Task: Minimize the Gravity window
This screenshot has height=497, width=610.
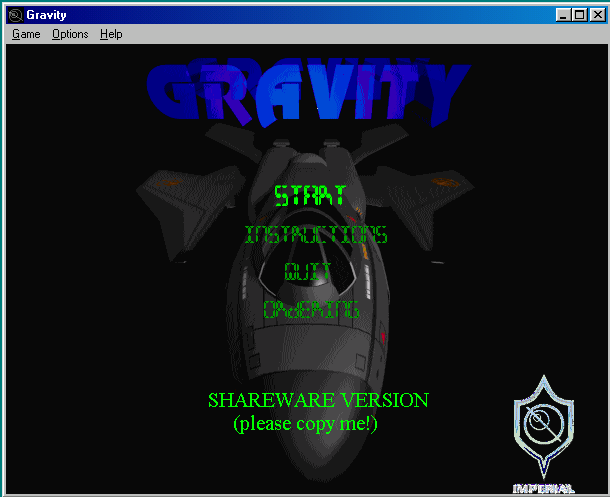Action: 563,15
